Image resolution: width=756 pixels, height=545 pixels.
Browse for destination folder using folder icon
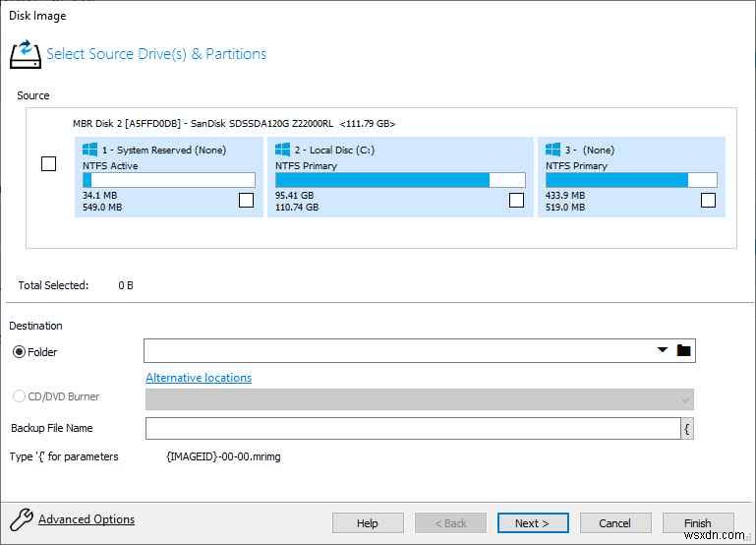[684, 351]
